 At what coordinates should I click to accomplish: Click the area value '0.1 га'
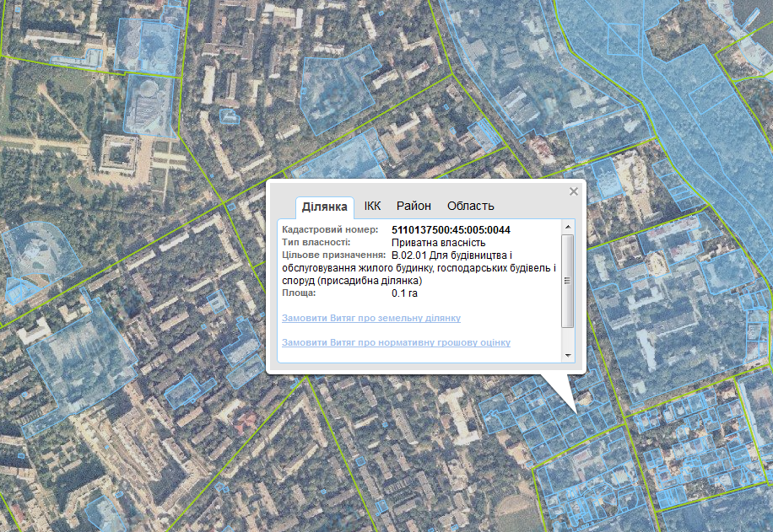[x=404, y=293]
